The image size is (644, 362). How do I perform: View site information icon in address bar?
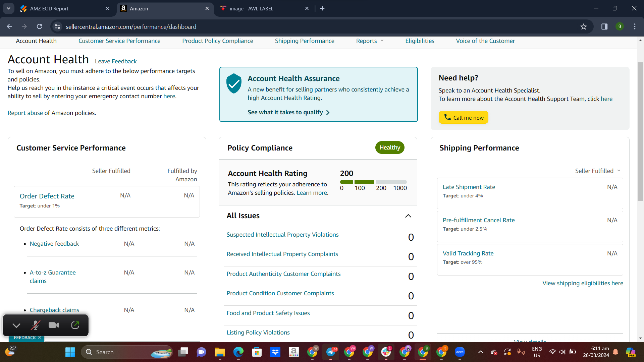click(57, 26)
